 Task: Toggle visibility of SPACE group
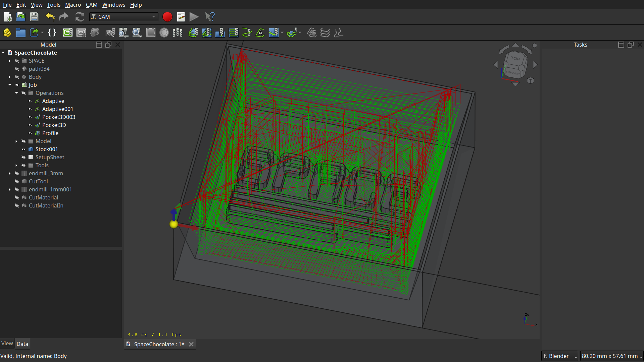point(17,61)
